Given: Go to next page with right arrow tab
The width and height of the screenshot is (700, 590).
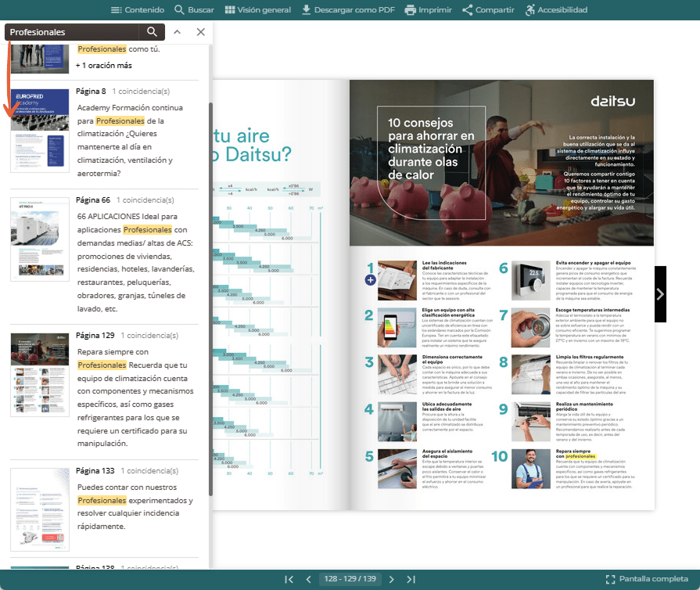Looking at the screenshot, I should (660, 294).
